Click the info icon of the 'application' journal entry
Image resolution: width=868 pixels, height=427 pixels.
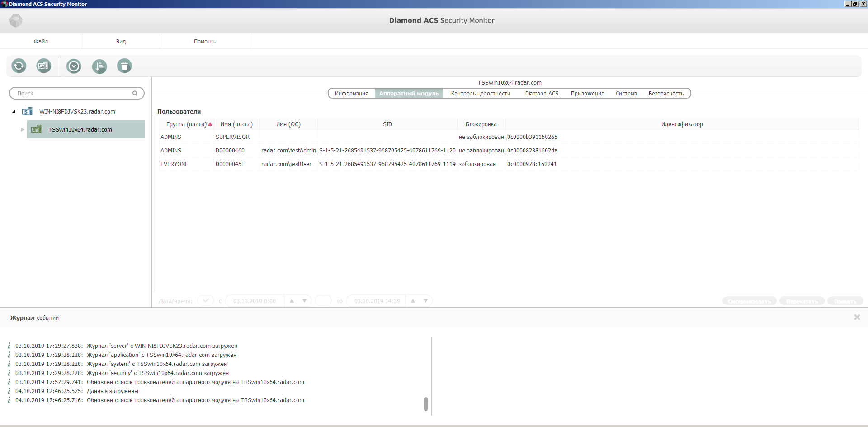pos(9,355)
